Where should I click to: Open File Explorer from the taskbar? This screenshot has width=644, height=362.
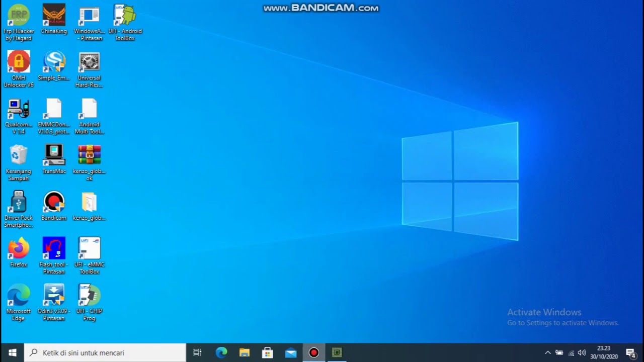coord(245,352)
